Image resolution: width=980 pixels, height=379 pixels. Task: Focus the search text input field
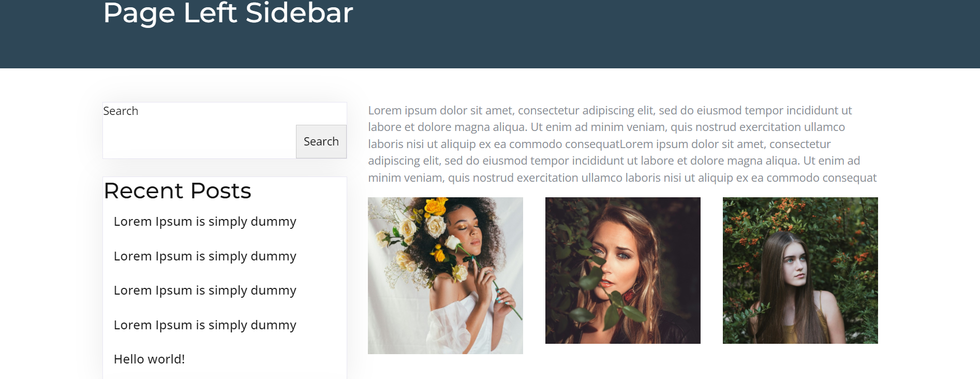199,141
